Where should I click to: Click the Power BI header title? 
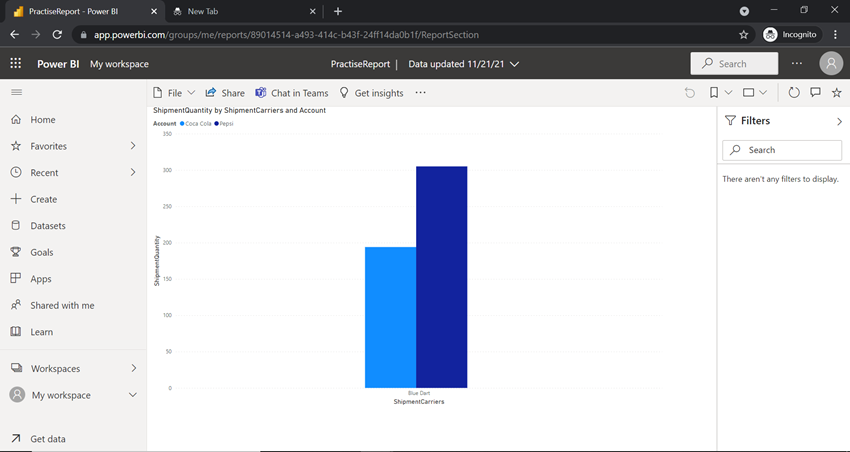point(58,64)
